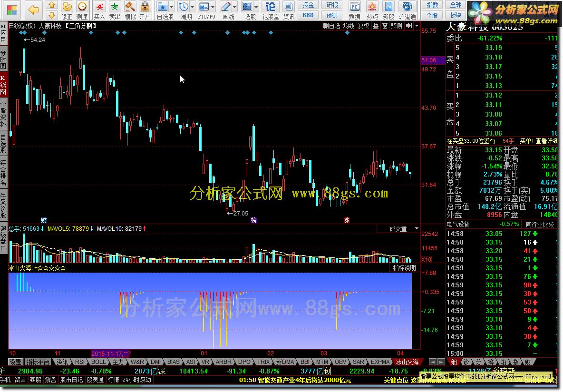563x392 pixels.
Task: Click the small up arrow icon
Action: (x=52, y=5)
